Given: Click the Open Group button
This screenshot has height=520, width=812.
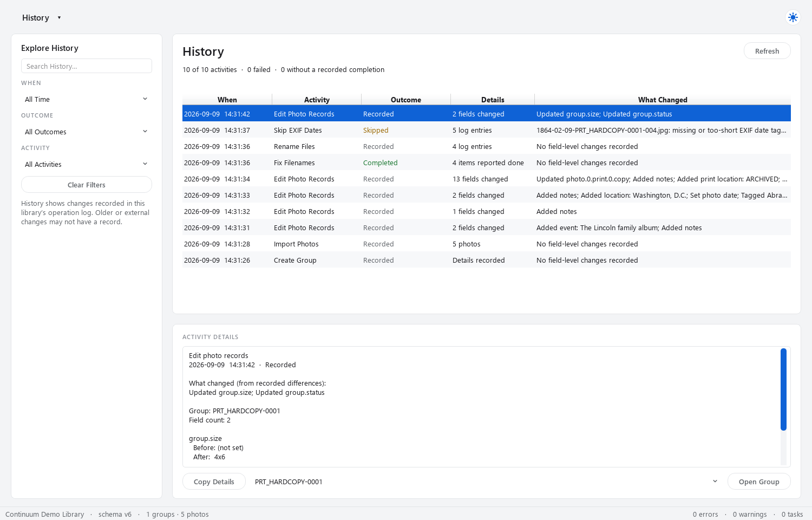Looking at the screenshot, I should click(759, 482).
